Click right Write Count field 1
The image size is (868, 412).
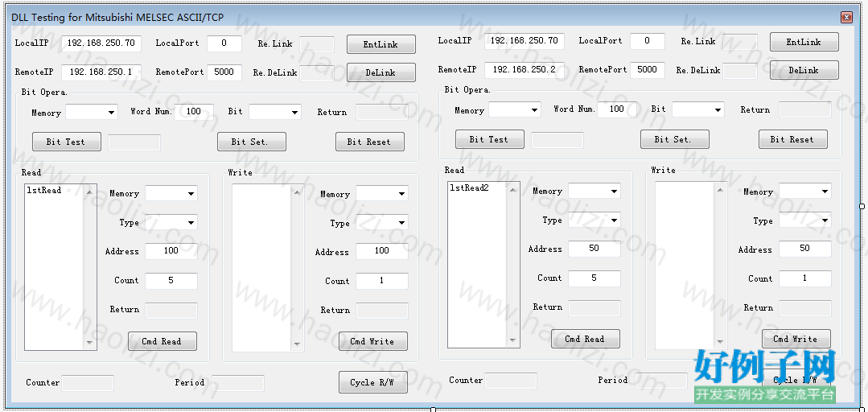coord(805,278)
